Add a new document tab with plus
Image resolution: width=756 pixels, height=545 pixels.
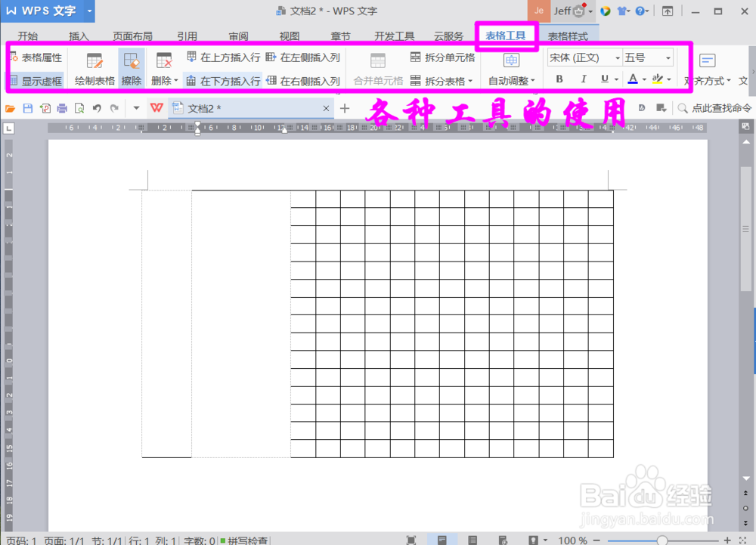345,108
